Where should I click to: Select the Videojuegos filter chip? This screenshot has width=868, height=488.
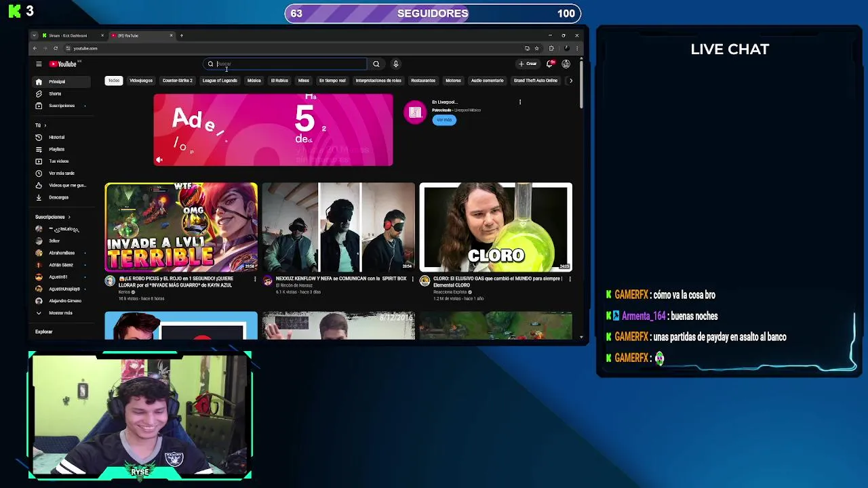click(141, 81)
